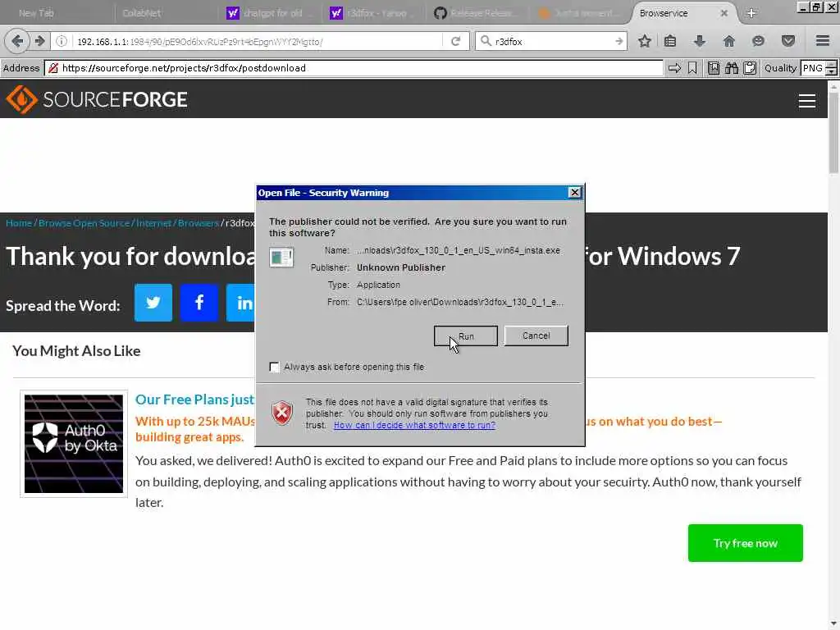Switch to the CollabNet tab
The image size is (840, 630).
coord(141,13)
